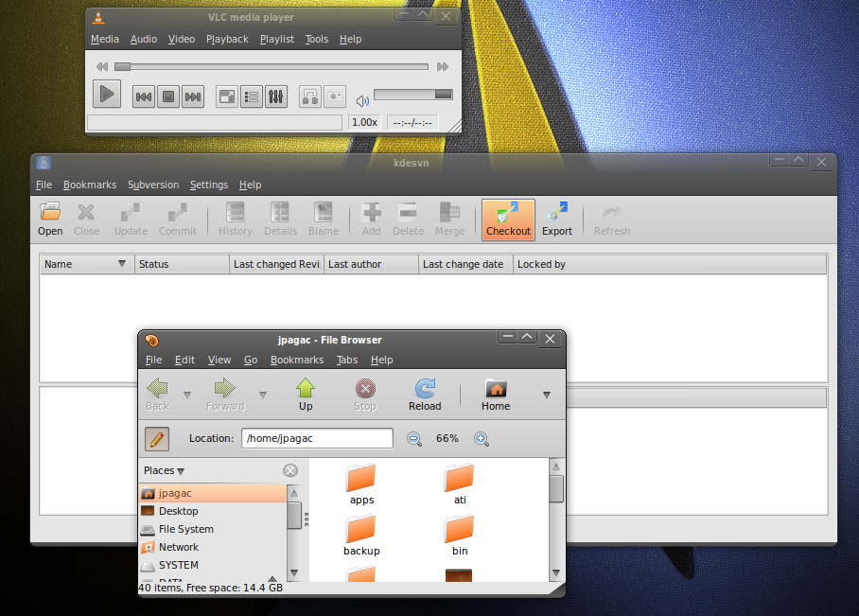
Task: Expand the File Browser toolbar overflow arrow
Action: (x=546, y=395)
